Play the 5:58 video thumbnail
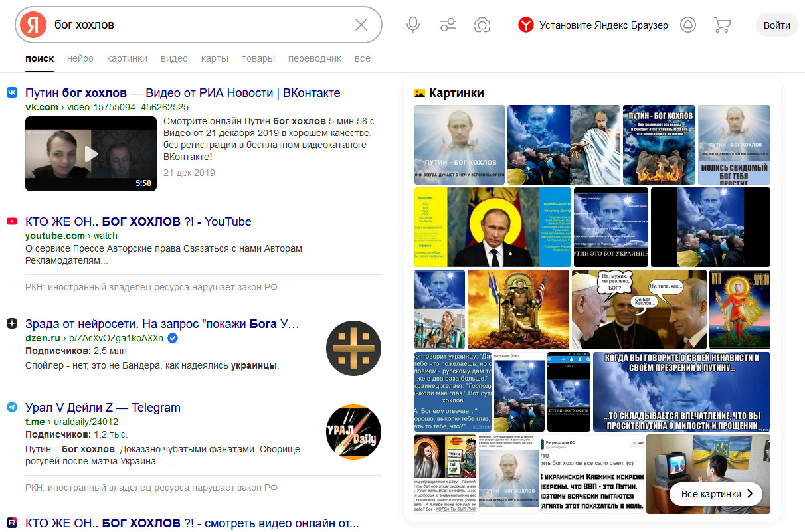Image resolution: width=805 pixels, height=532 pixels. [x=91, y=154]
